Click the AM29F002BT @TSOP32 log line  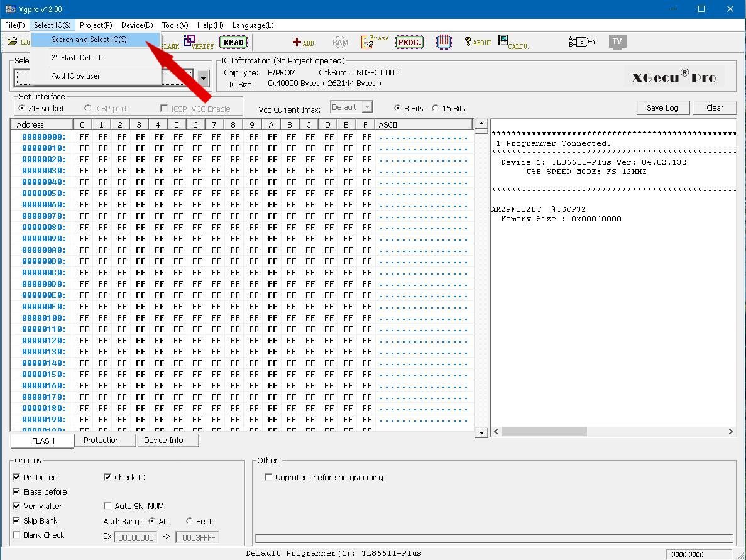(539, 209)
